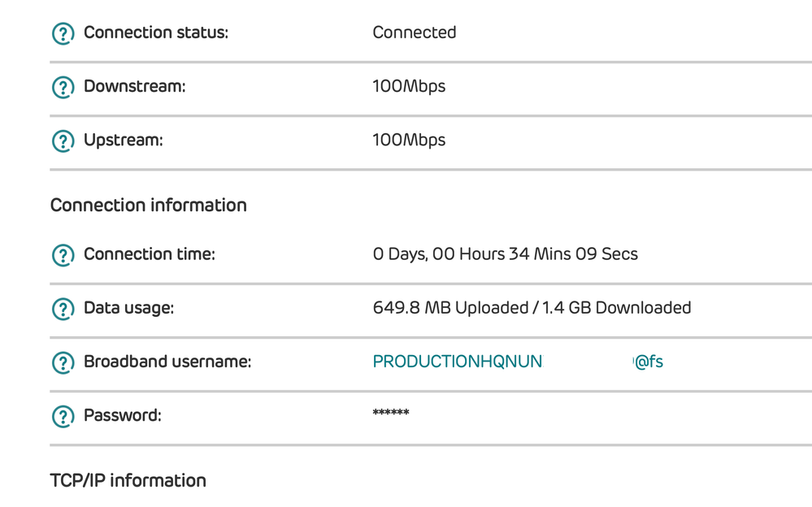Open the PRODUCTIONHQNUN broadband username link
The image size is (812, 507).
pyautogui.click(x=518, y=362)
